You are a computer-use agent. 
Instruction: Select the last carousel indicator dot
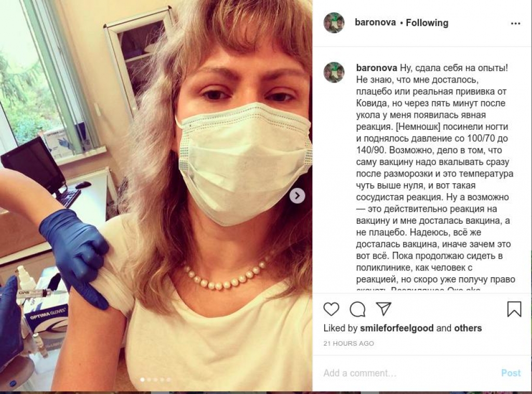(x=169, y=380)
